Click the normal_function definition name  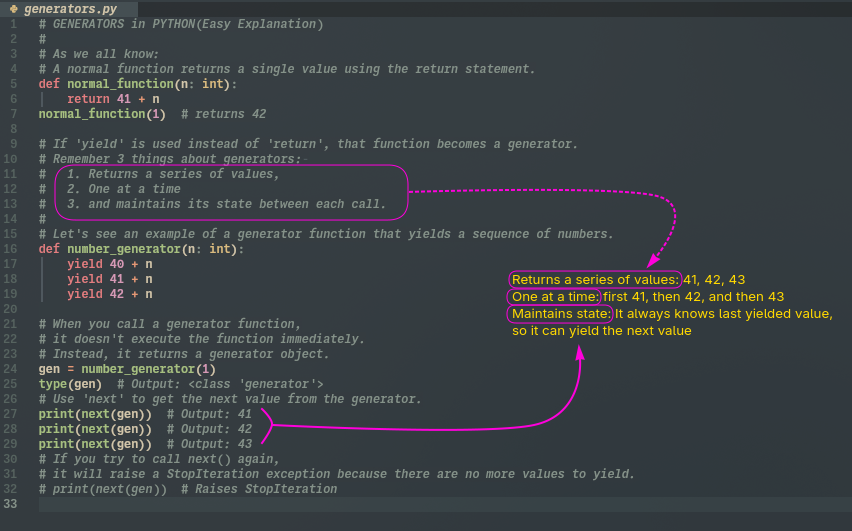click(117, 84)
